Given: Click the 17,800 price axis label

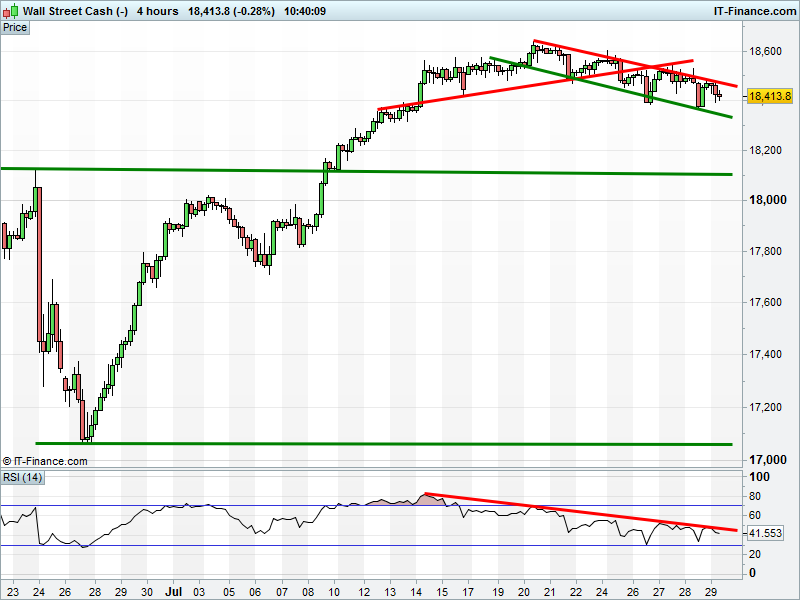Looking at the screenshot, I should [765, 251].
